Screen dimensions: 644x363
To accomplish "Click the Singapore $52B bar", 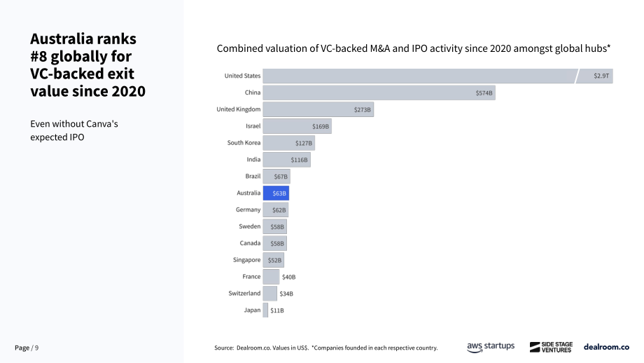I will [274, 260].
